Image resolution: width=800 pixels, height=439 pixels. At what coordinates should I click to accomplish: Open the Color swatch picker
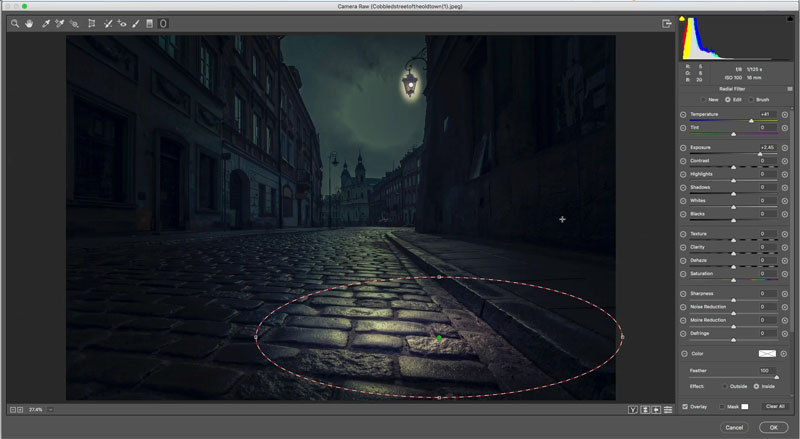tap(767, 353)
